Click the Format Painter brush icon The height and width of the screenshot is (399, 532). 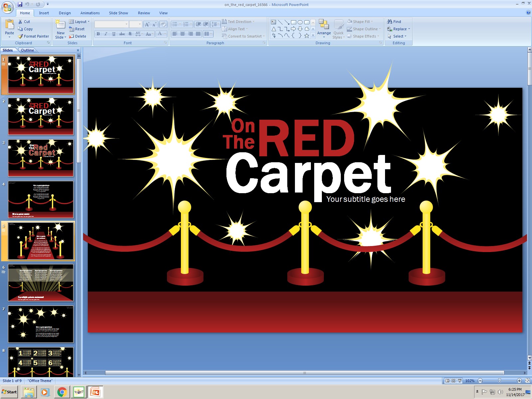coord(20,36)
